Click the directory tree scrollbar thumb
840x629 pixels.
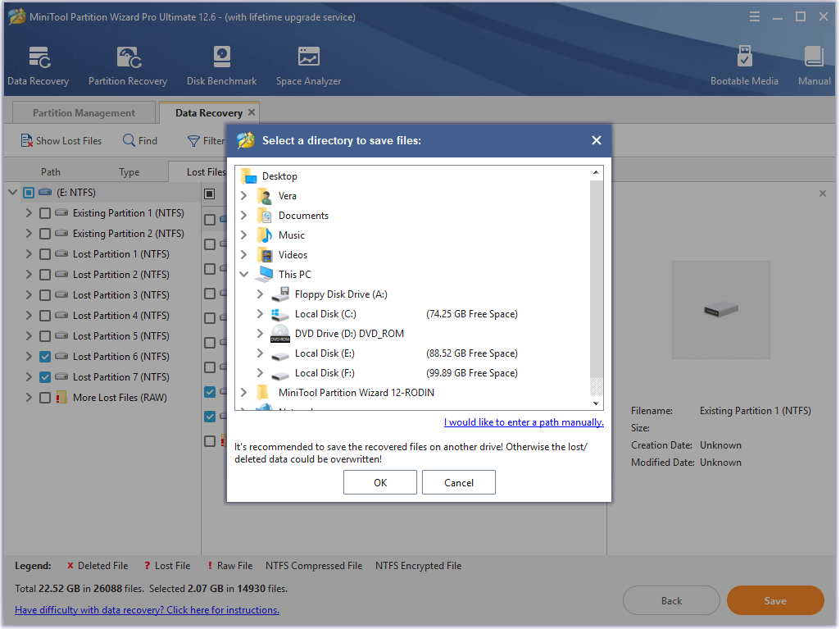coord(597,279)
